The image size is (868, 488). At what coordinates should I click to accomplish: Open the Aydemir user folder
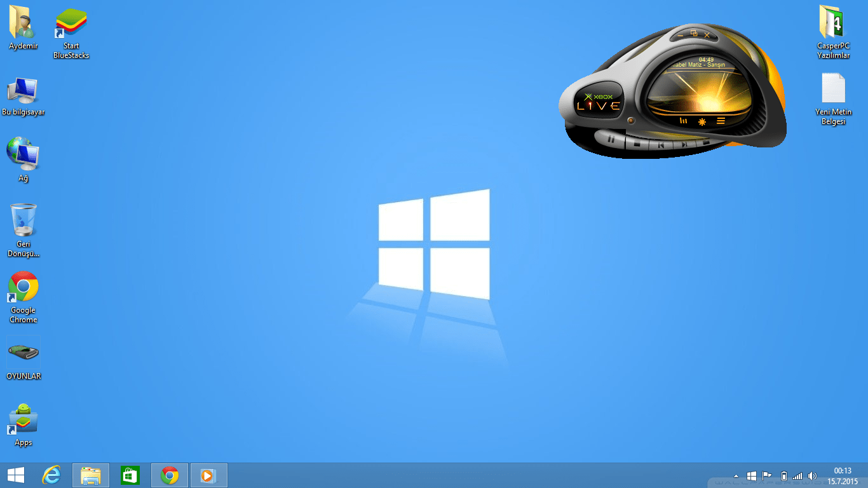click(24, 28)
